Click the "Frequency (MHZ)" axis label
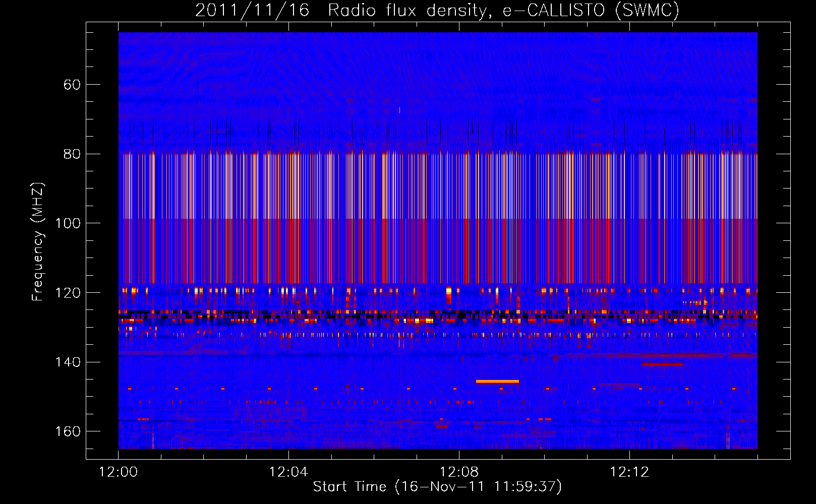Screen dimensions: 816x504 click(38, 242)
